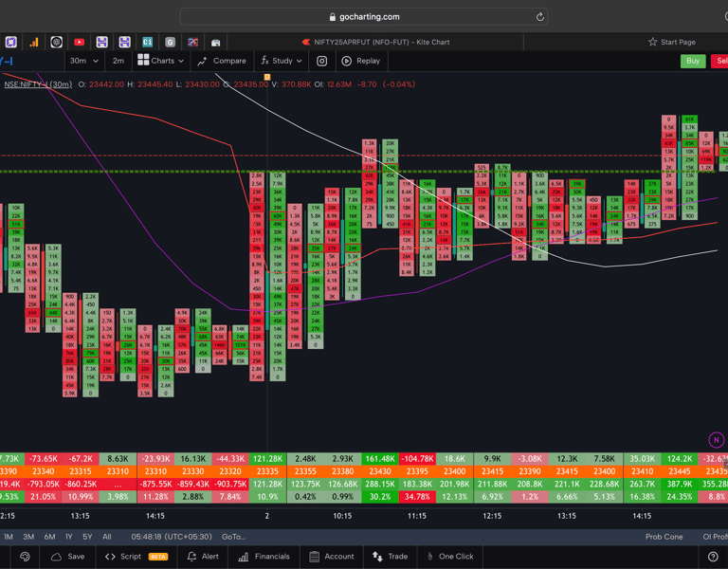Click the 05:48:18 (UTC+05:30) timezone clock
Screen dimensions: 728x569
click(172, 537)
